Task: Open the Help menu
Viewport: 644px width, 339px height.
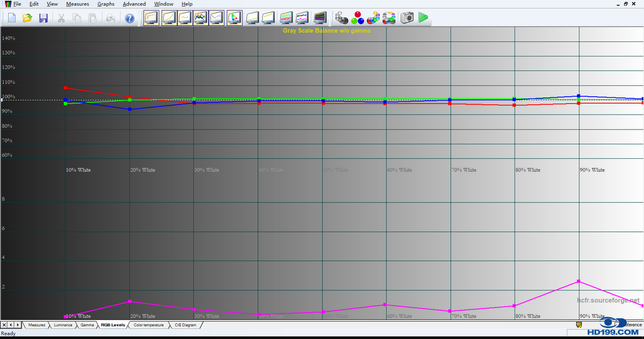Action: (x=187, y=3)
